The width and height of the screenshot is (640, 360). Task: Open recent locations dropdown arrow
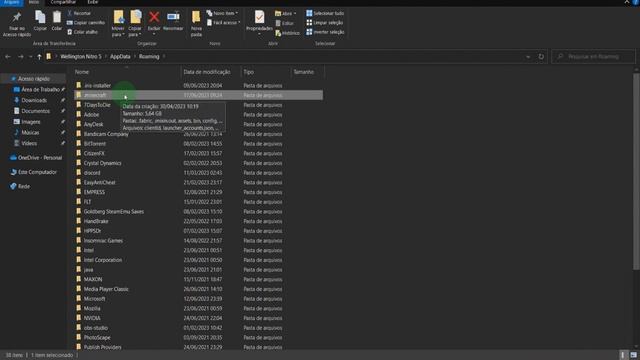coord(30,57)
